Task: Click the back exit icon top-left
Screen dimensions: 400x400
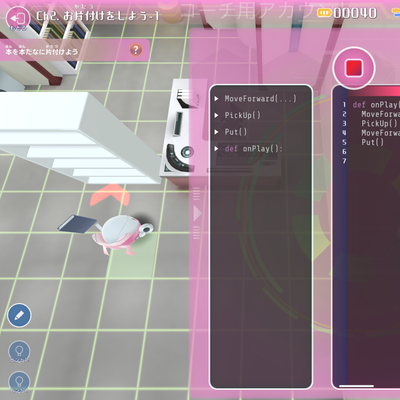Action: 18,18
